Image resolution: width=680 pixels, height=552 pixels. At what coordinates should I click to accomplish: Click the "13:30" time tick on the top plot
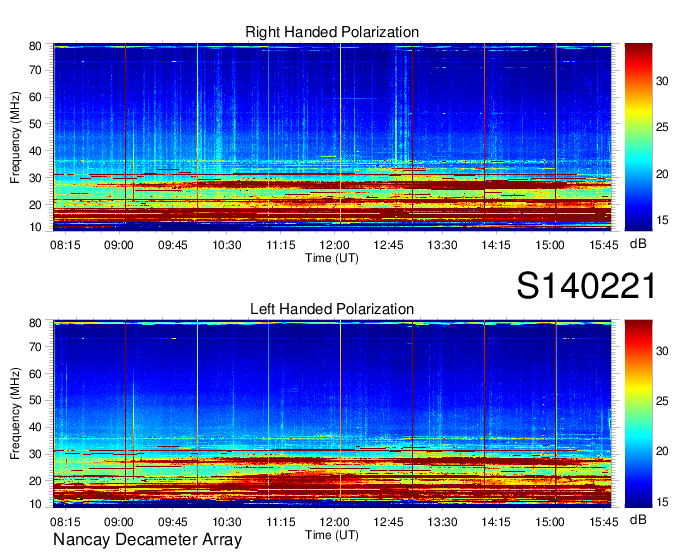click(x=442, y=245)
